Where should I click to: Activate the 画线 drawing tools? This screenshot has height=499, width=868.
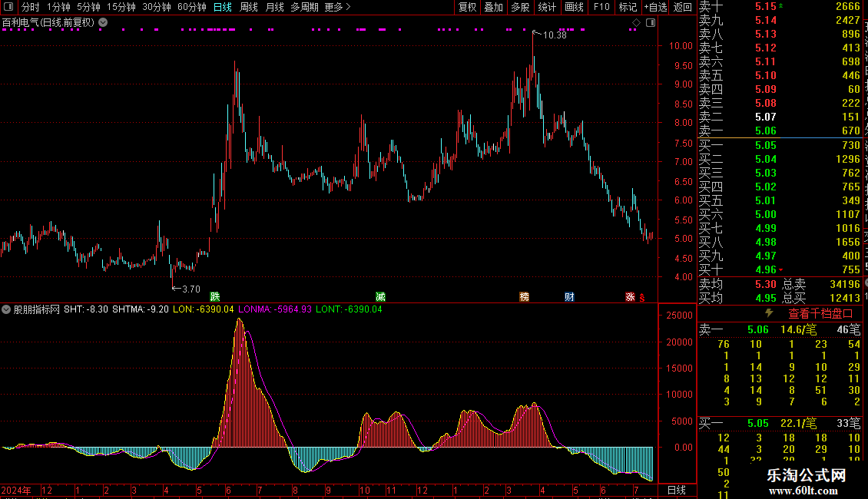[x=574, y=7]
